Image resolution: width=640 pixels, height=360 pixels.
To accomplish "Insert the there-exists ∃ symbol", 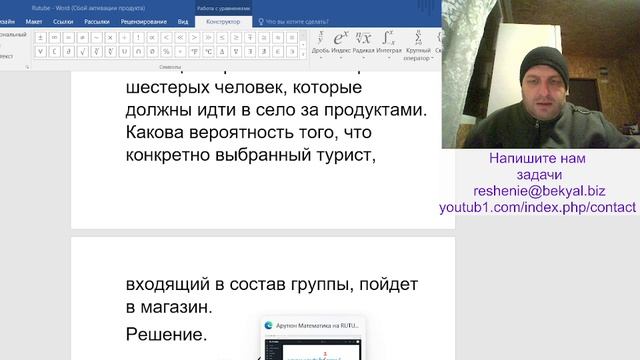I will 250,52.
